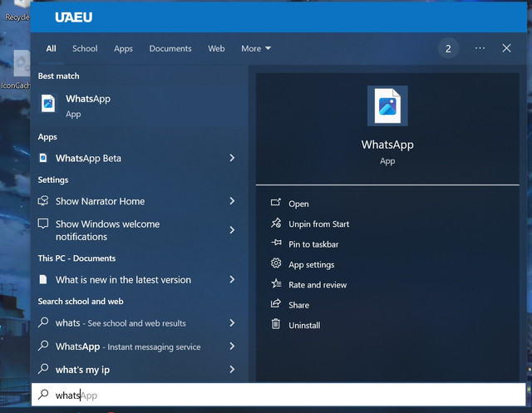Select the what's my ip suggestion

(139, 369)
